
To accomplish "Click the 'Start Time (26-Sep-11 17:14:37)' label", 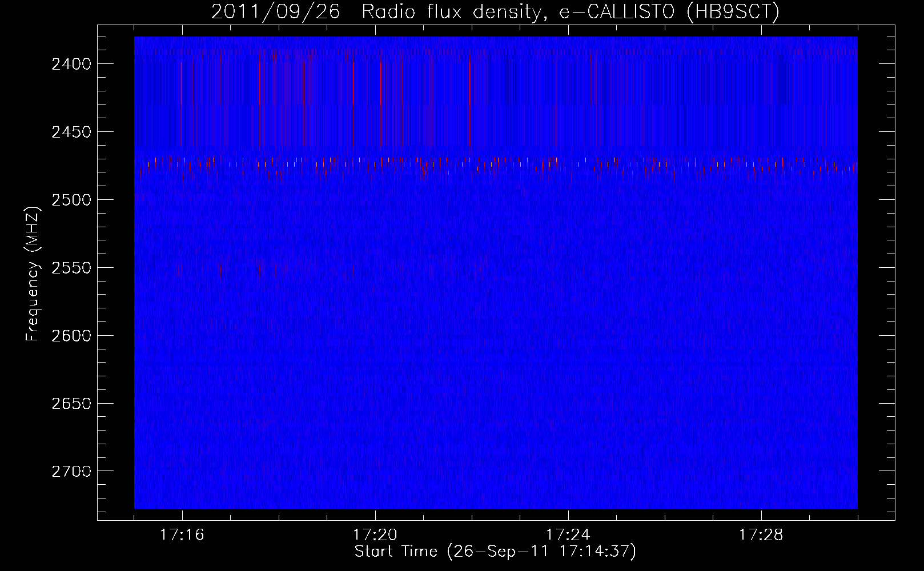I will coord(495,552).
